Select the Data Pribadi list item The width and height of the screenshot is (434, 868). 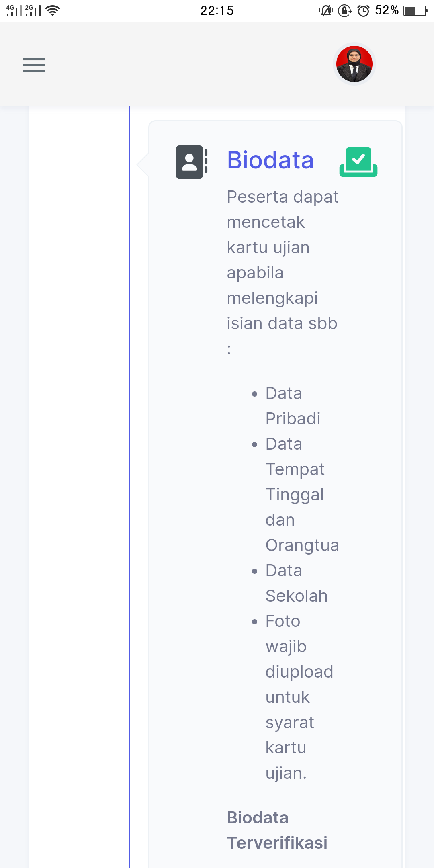293,406
